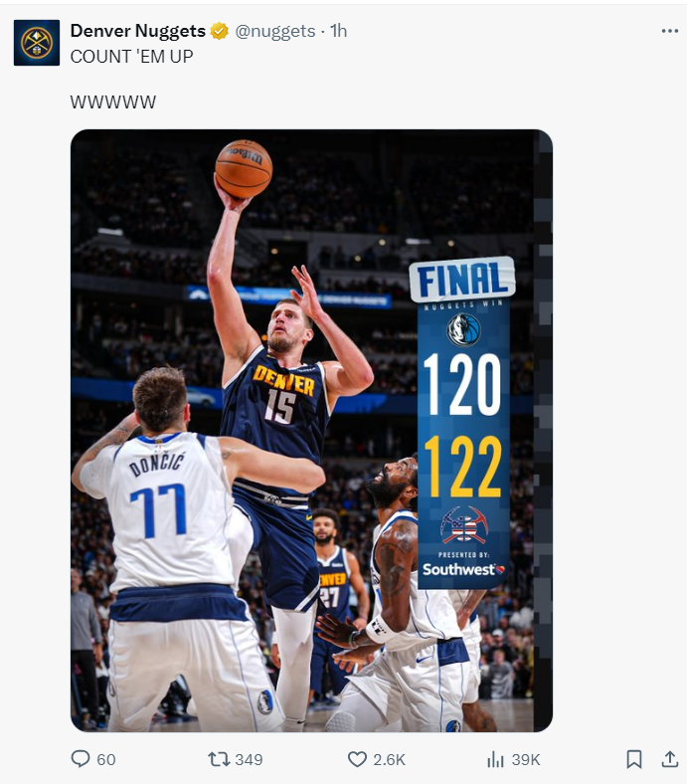Open the @nuggets handle link

274,31
